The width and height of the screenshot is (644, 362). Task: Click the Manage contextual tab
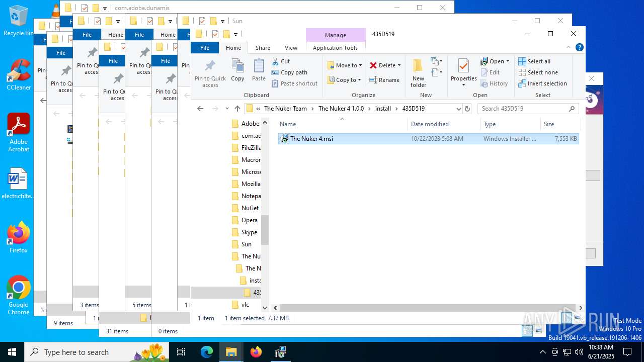click(336, 35)
